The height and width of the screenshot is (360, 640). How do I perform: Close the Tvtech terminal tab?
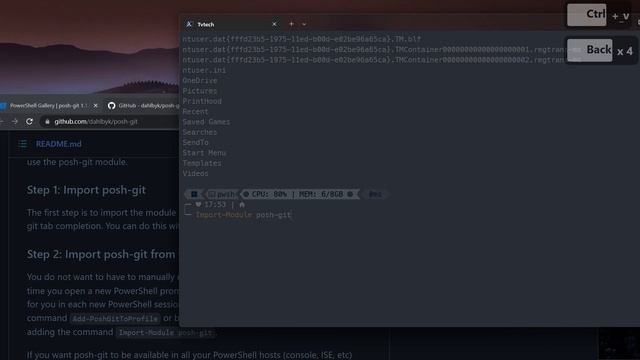[x=274, y=24]
